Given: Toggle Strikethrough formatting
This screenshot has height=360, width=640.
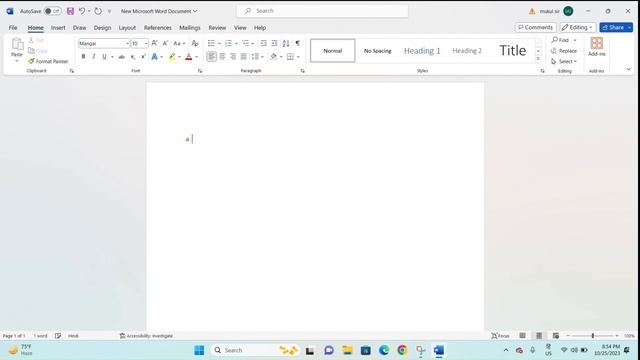Looking at the screenshot, I should (122, 57).
